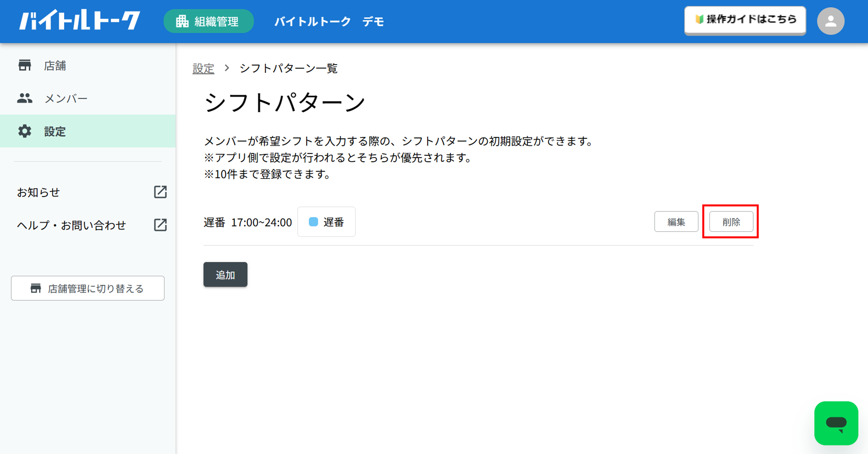Click the light blue 遅番 color swatch

click(313, 222)
